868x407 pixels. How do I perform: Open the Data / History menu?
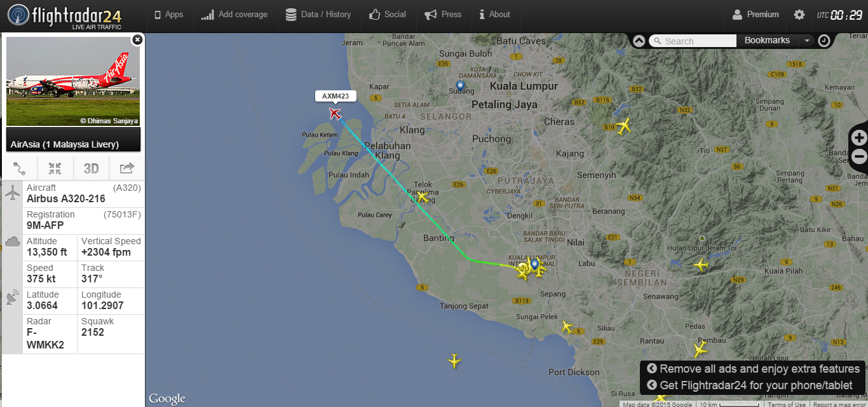pos(318,15)
